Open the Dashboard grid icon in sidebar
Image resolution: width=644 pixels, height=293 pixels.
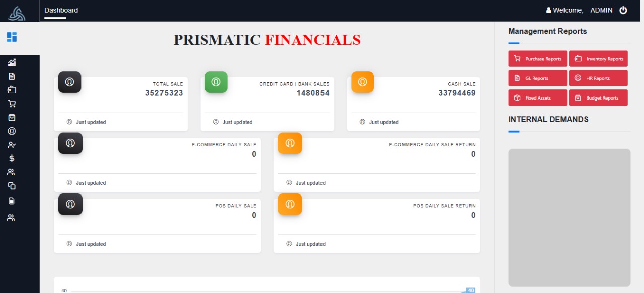point(12,37)
